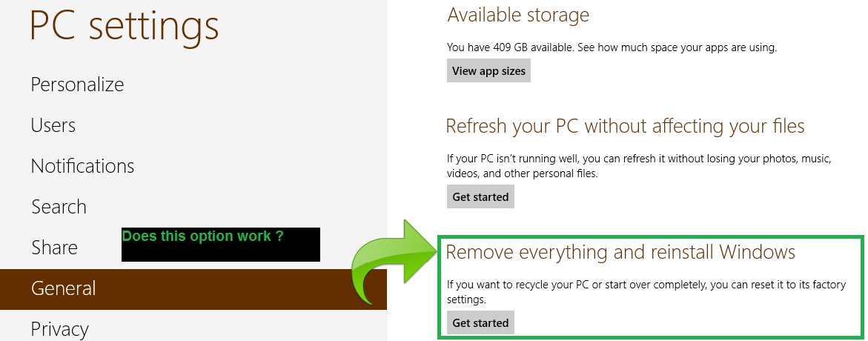Screen dimensions: 868x341
Task: Click the PC settings title
Action: tap(125, 26)
